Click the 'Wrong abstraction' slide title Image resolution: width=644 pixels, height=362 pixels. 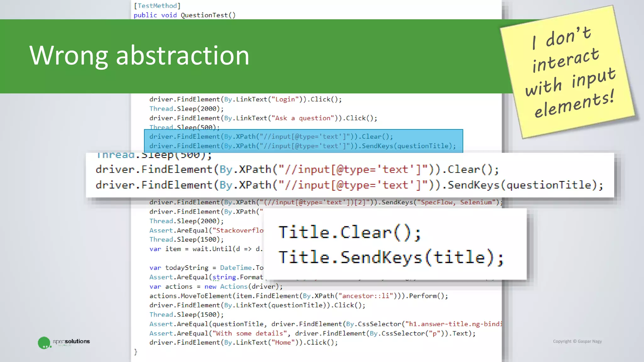coord(139,56)
